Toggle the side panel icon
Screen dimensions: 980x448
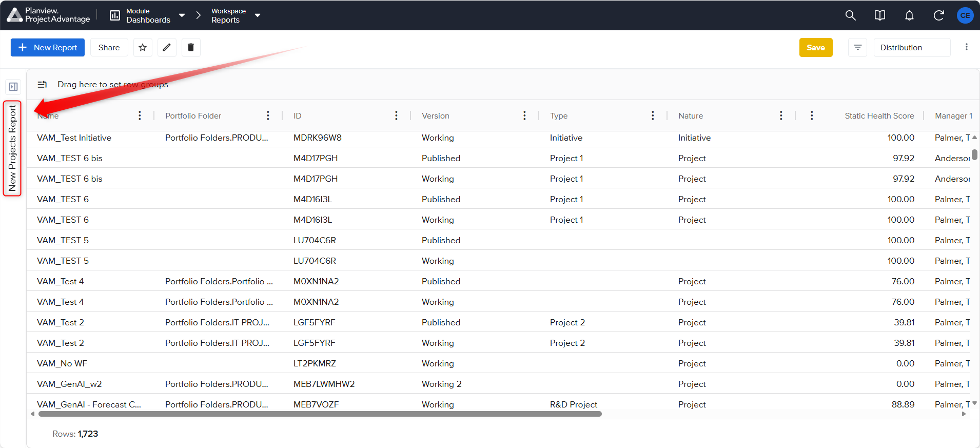pos(13,87)
